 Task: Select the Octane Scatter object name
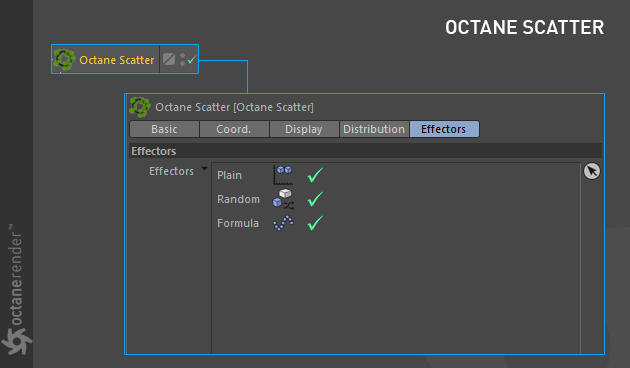117,60
